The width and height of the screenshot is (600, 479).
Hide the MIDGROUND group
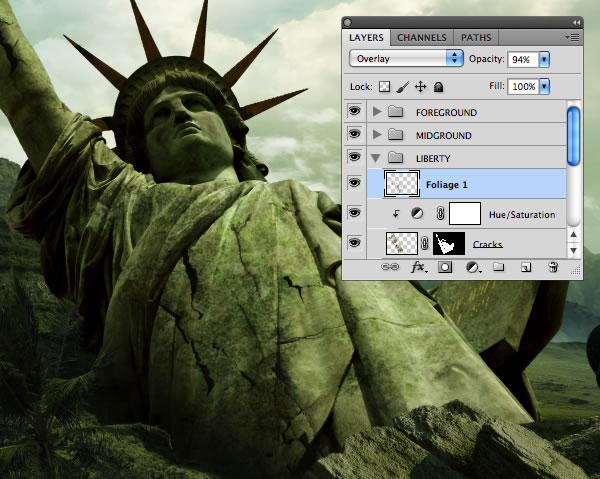354,134
